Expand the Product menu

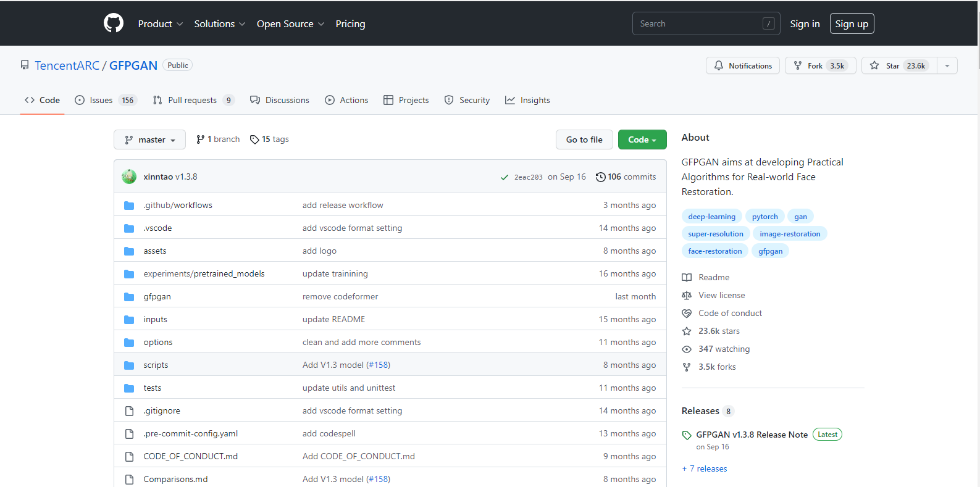coord(160,23)
